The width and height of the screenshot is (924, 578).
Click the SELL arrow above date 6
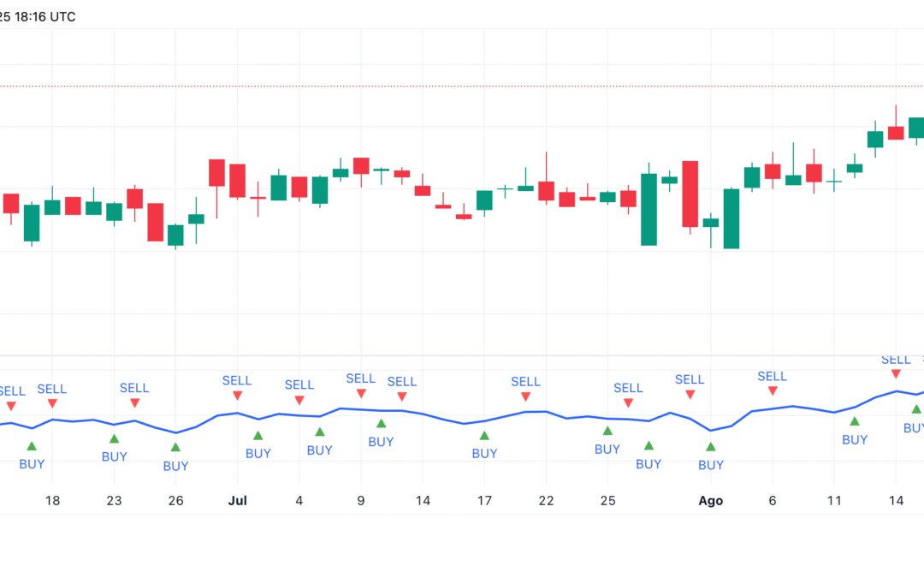[773, 390]
